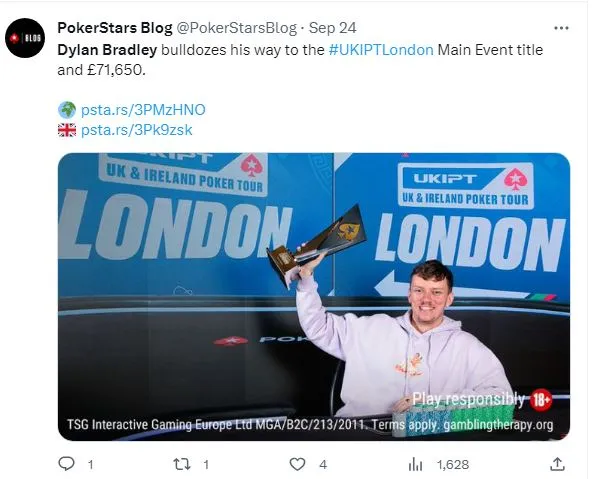View analytics via the bar chart icon
The height and width of the screenshot is (479, 595).
point(415,464)
